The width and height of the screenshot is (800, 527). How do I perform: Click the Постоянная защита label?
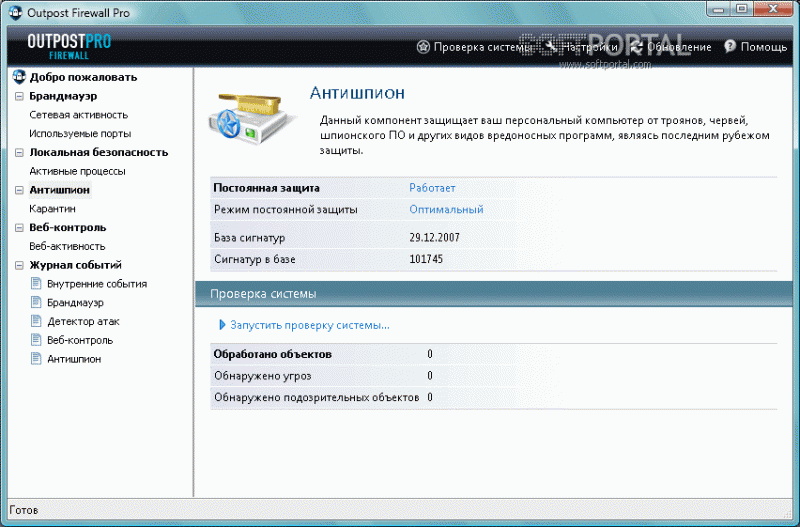[x=266, y=188]
